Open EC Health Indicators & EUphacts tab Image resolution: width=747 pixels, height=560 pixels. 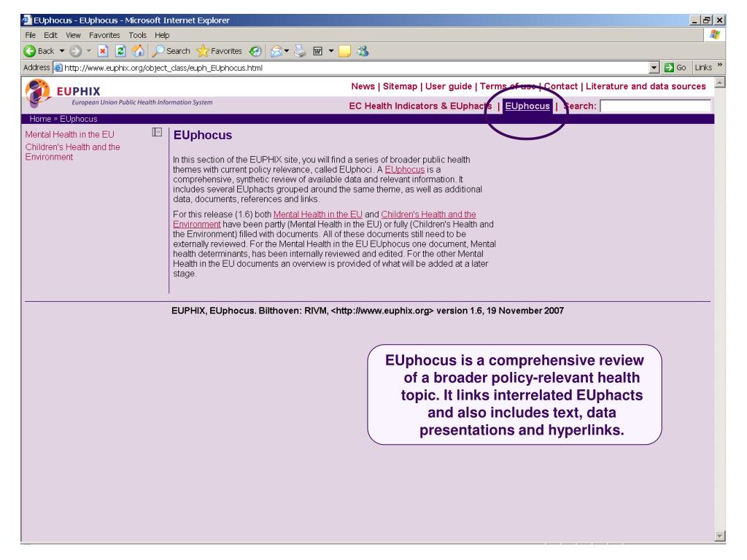pyautogui.click(x=420, y=106)
